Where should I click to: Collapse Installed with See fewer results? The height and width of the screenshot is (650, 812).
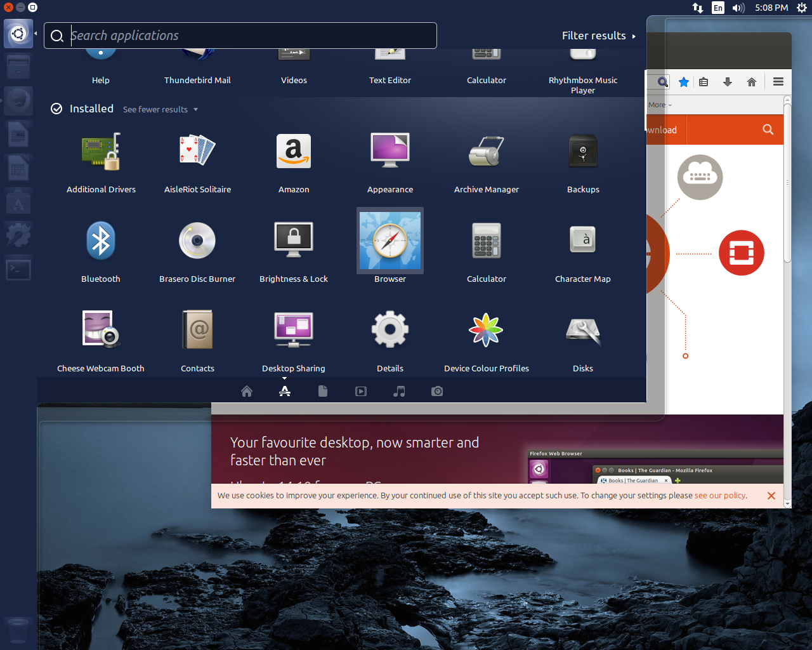click(160, 109)
